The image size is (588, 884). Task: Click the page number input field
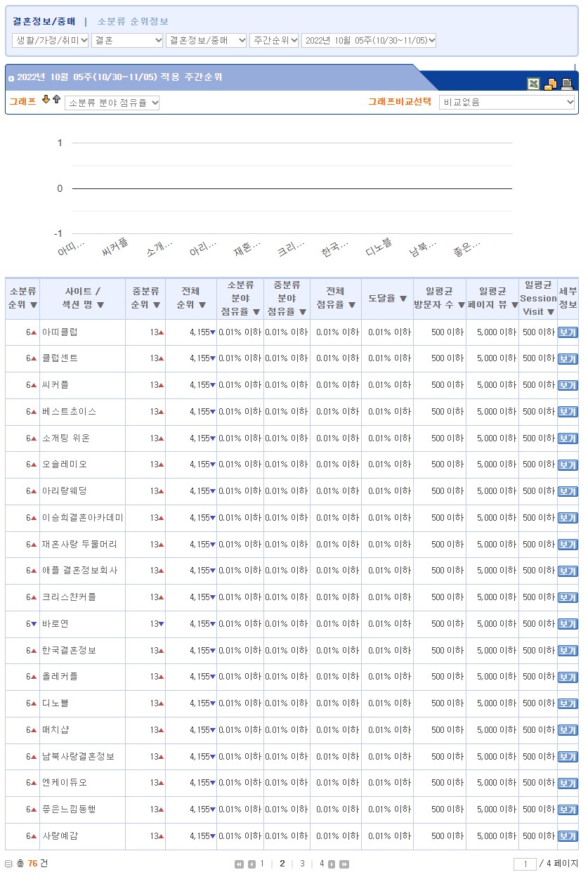pos(525,864)
